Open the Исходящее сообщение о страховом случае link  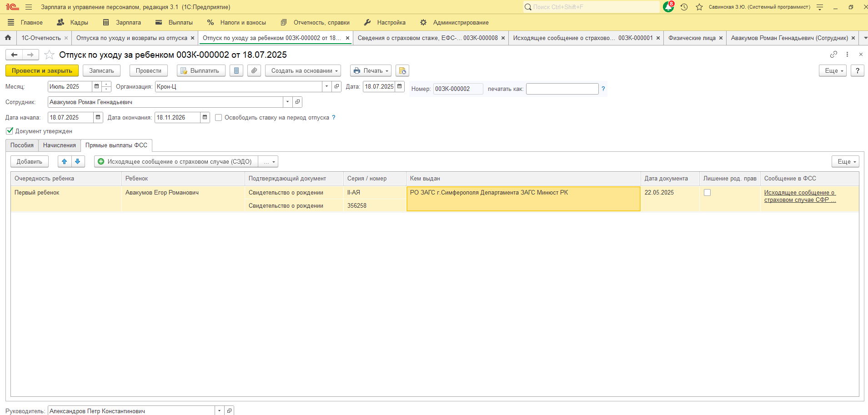(x=799, y=196)
